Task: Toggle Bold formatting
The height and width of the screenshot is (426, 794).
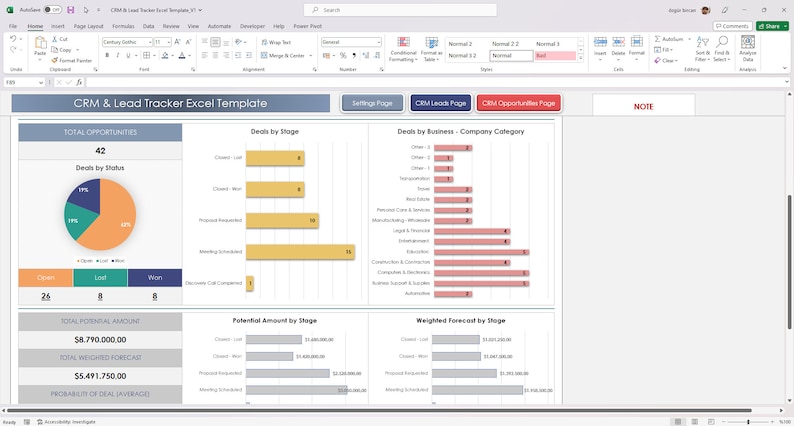Action: 107,55
